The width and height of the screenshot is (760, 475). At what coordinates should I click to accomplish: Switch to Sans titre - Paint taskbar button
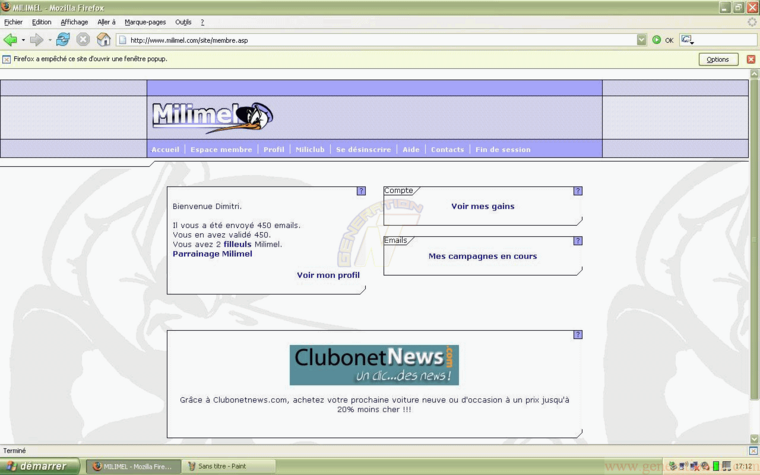pos(229,466)
